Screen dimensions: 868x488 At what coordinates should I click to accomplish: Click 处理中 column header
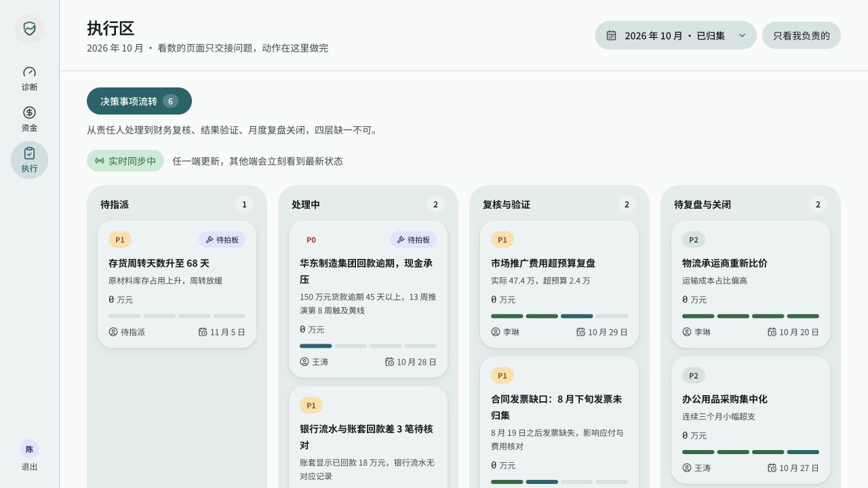click(306, 204)
